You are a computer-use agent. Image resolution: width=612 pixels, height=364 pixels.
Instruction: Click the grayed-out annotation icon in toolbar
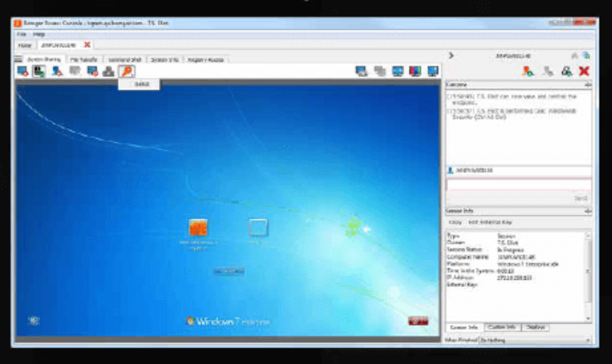coord(74,71)
